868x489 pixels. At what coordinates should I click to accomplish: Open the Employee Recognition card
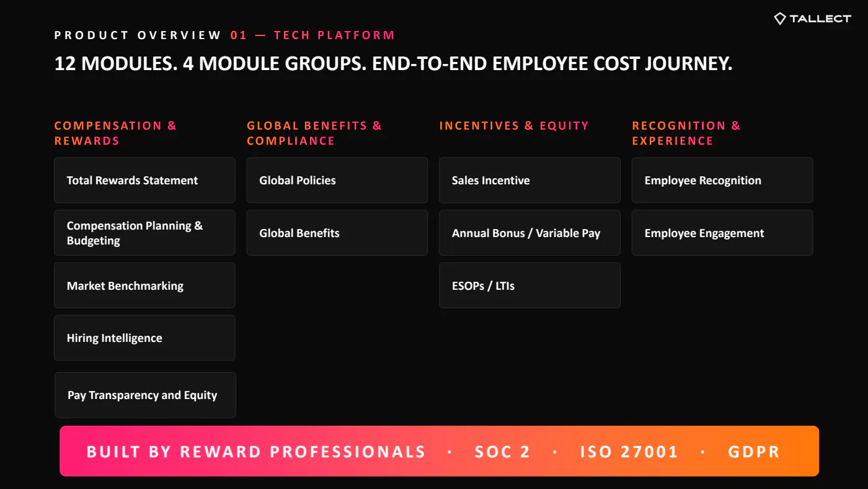[722, 180]
